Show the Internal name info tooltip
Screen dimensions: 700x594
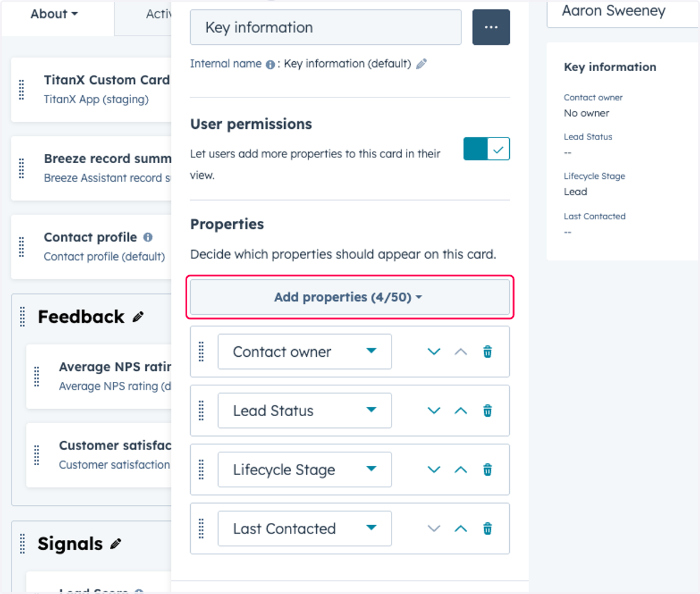[x=270, y=65]
